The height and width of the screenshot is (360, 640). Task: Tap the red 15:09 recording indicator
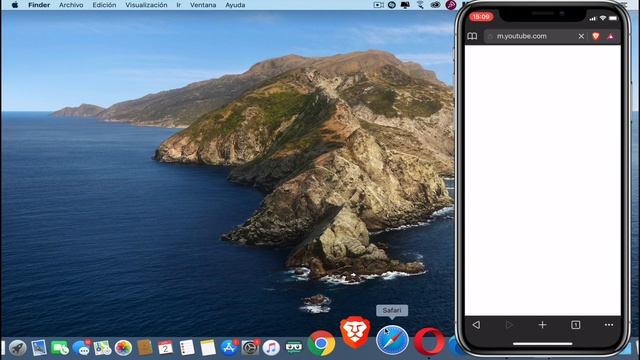481,17
